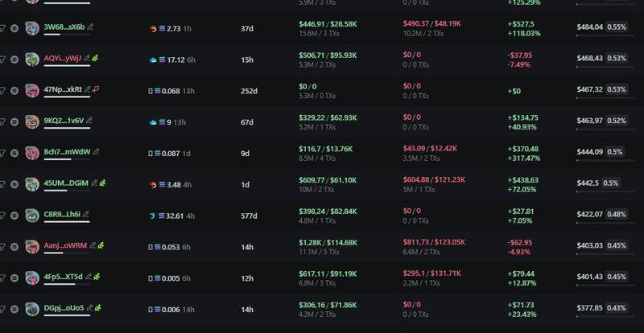
Task: Click the pink transfer badge beside 47Np...xkRt
Action: coord(96,89)
